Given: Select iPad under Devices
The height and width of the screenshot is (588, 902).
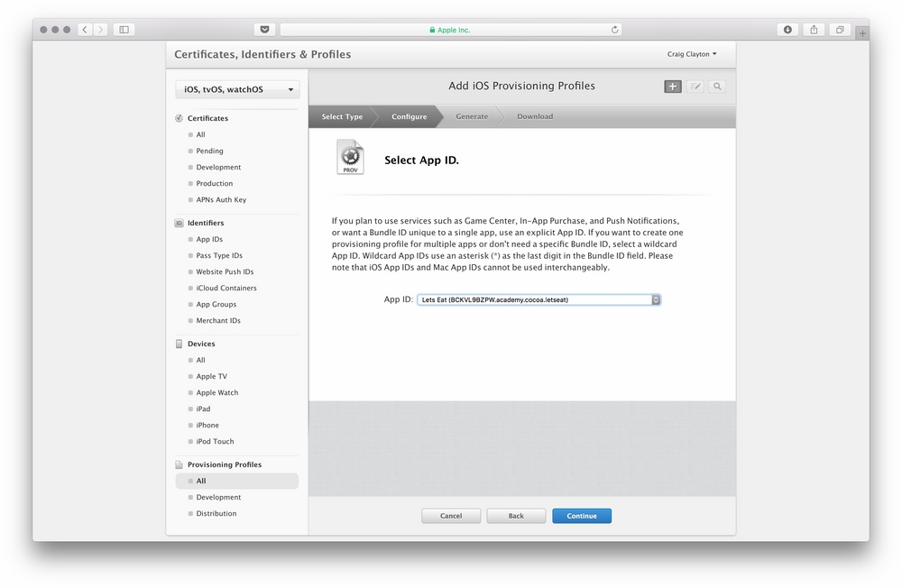Looking at the screenshot, I should click(x=203, y=409).
